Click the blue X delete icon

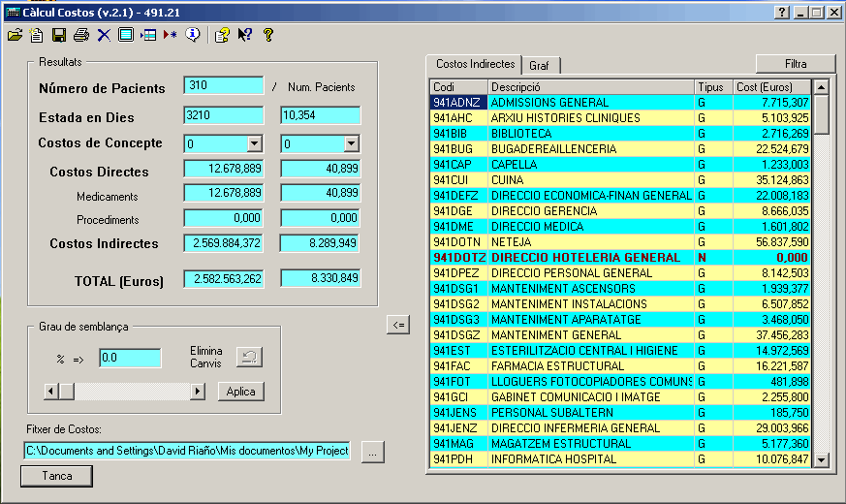(104, 35)
